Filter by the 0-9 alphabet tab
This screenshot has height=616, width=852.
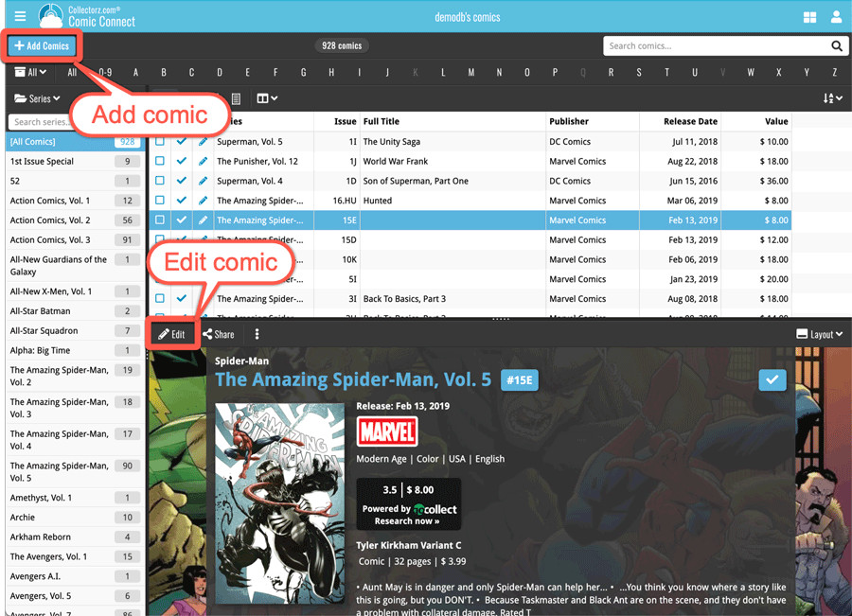(105, 72)
